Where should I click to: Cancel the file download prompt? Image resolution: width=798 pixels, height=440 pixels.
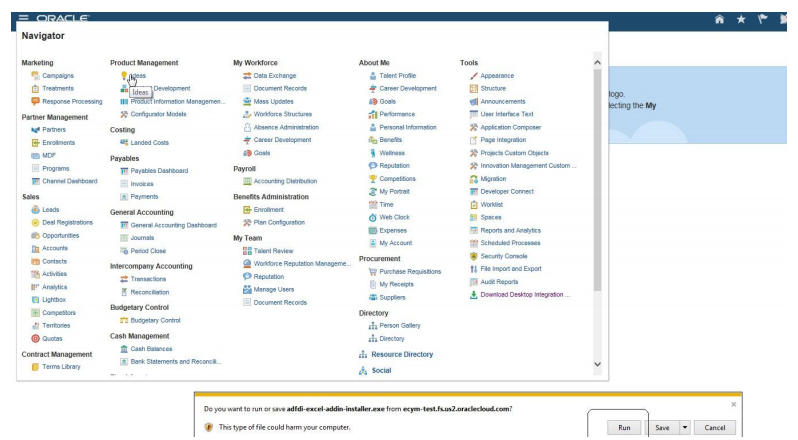(x=715, y=427)
